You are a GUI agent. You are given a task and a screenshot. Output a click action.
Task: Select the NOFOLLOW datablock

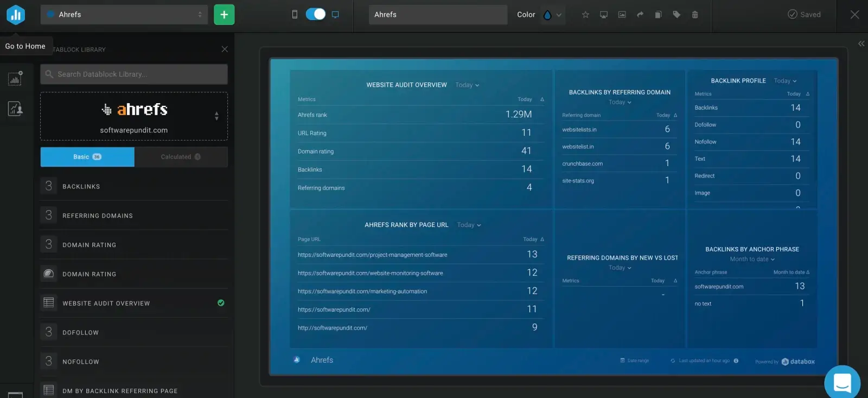click(134, 362)
